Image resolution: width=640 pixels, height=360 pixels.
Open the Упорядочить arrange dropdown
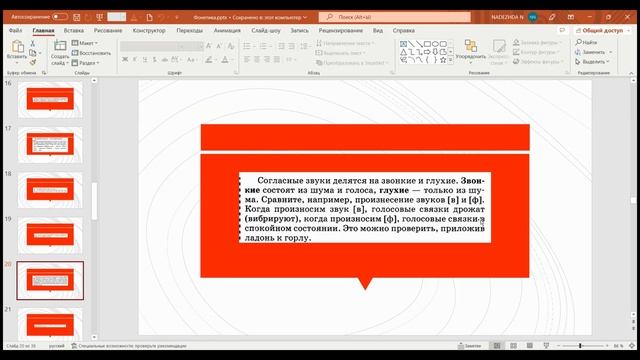[471, 51]
